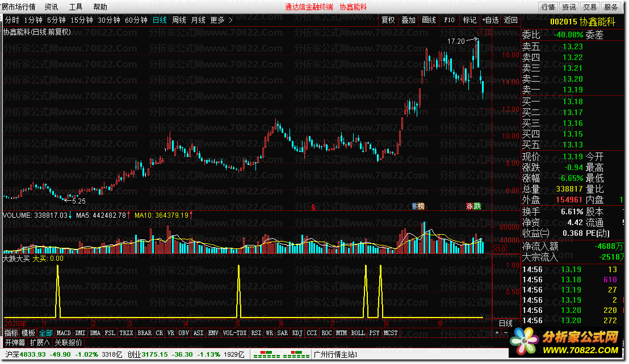629x364 pixels.
Task: Select the RSI indicator
Action: (x=256, y=333)
